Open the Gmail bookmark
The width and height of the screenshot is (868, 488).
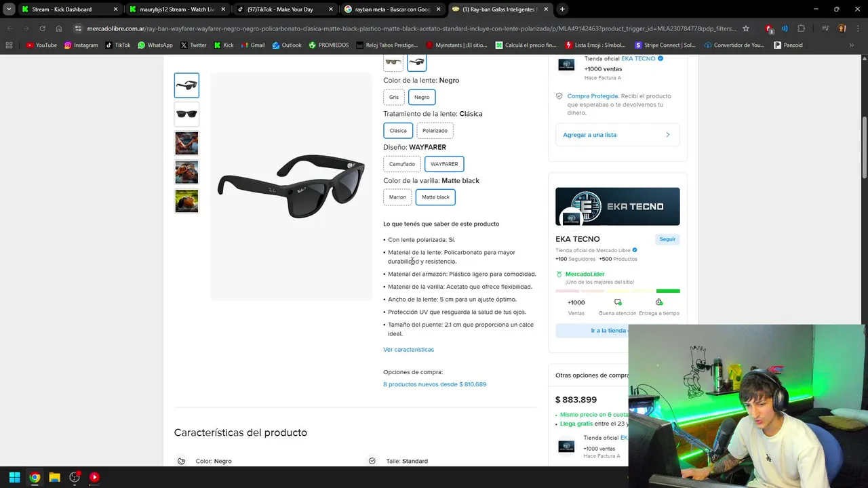[252, 45]
